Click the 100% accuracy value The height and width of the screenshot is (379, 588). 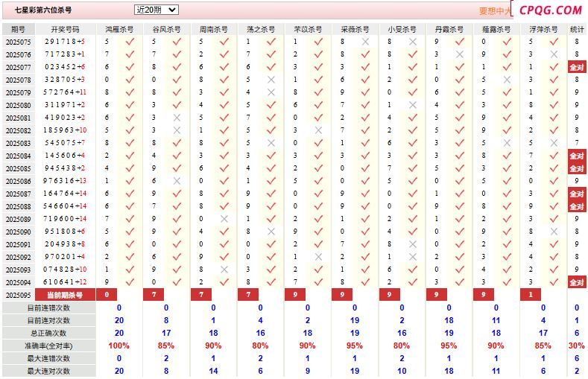tap(119, 345)
